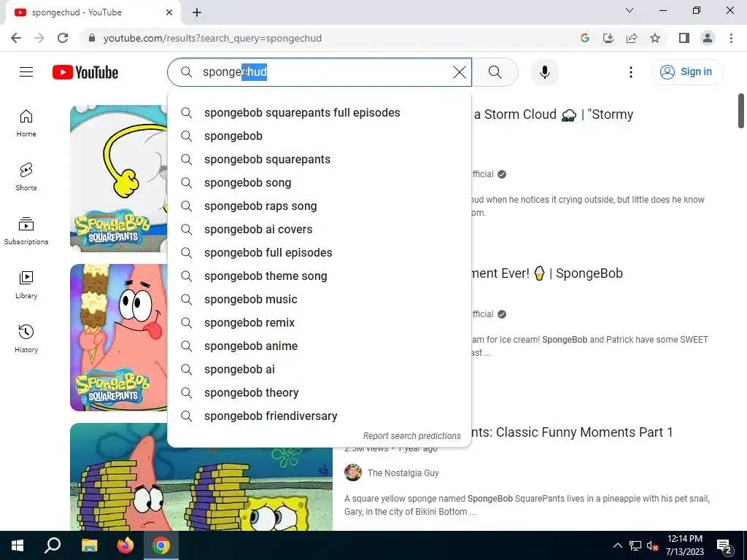
Task: Open Shorts in the sidebar
Action: point(26,176)
